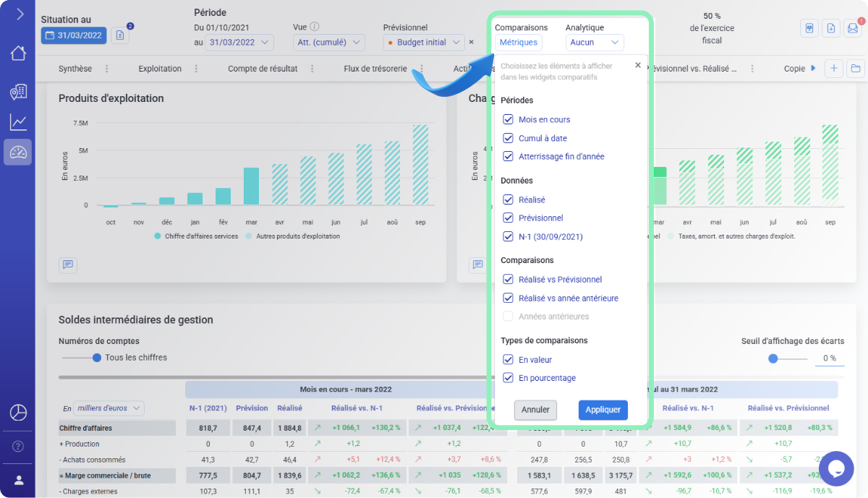Open the folder icon beside tabs

856,69
